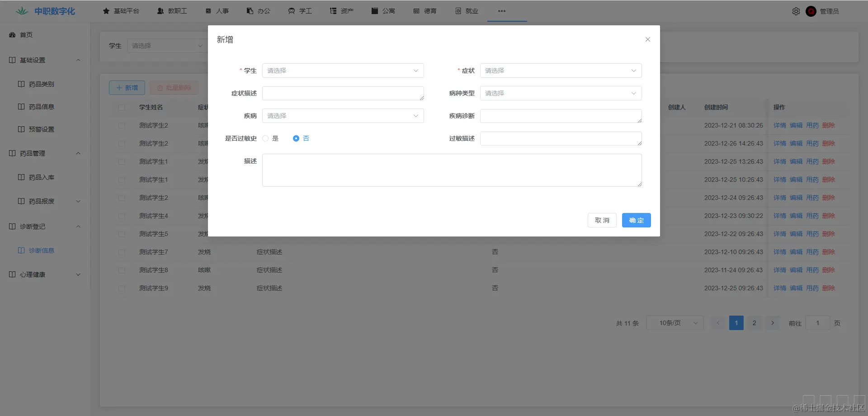The image size is (868, 416).
Task: Click the 药品类别 sidebar icon
Action: (x=21, y=84)
